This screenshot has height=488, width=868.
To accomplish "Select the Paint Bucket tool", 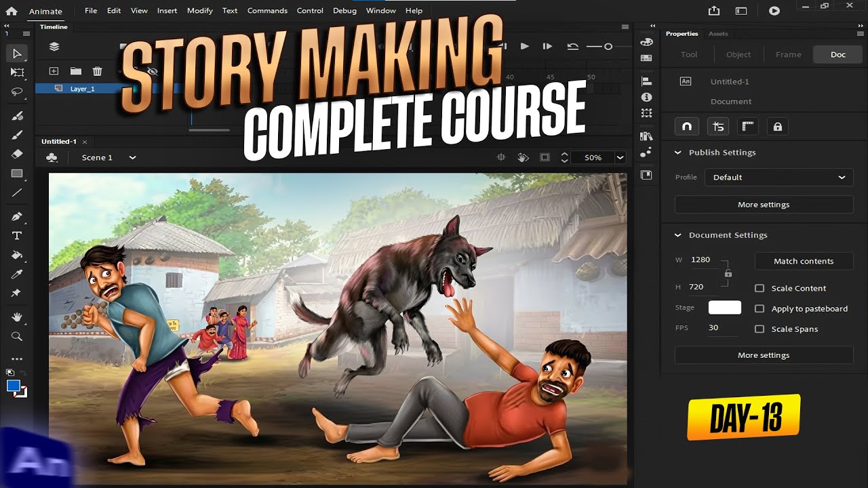I will point(17,255).
